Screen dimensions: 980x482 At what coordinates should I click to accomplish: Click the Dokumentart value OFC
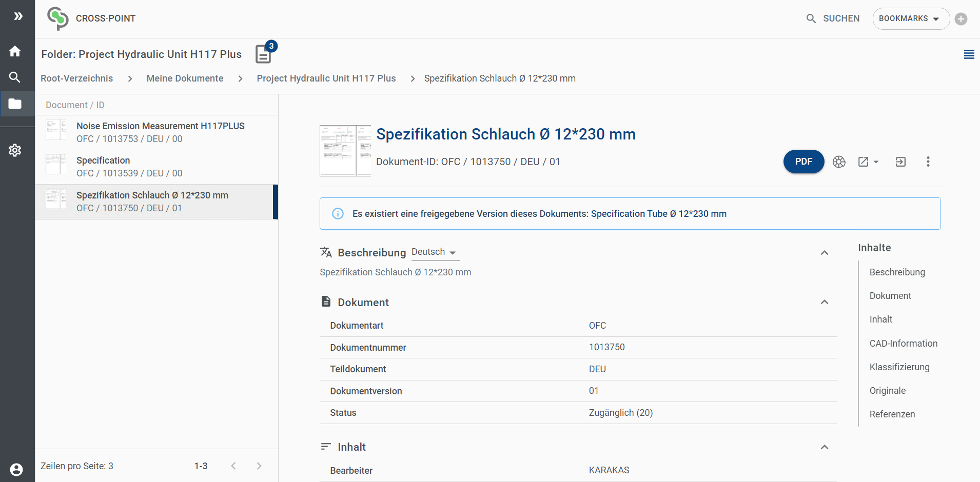coord(597,326)
